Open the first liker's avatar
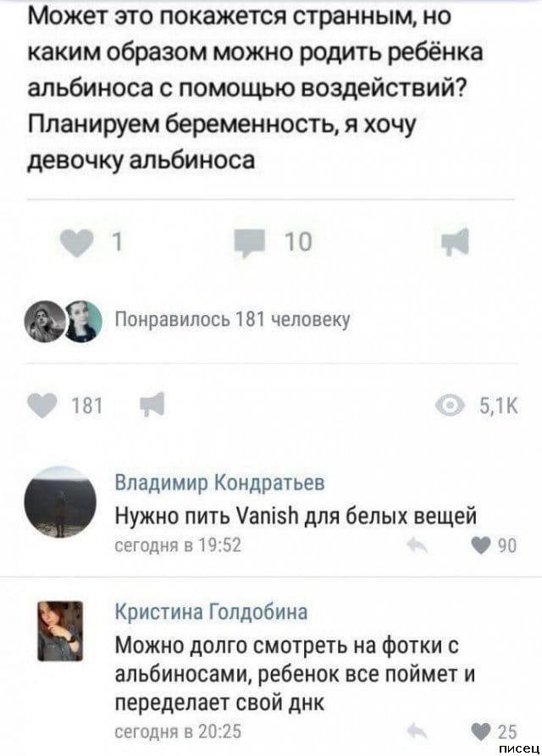542x756 pixels. [x=45, y=321]
